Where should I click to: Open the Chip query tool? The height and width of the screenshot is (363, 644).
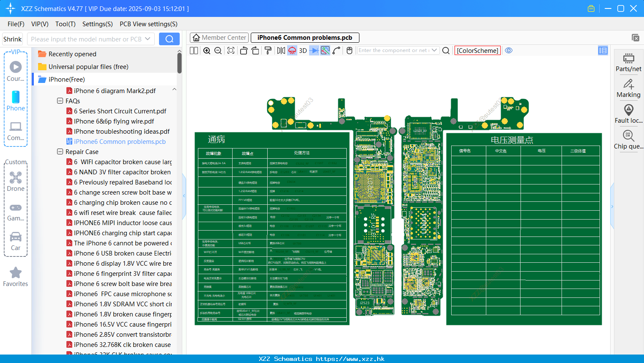click(628, 140)
